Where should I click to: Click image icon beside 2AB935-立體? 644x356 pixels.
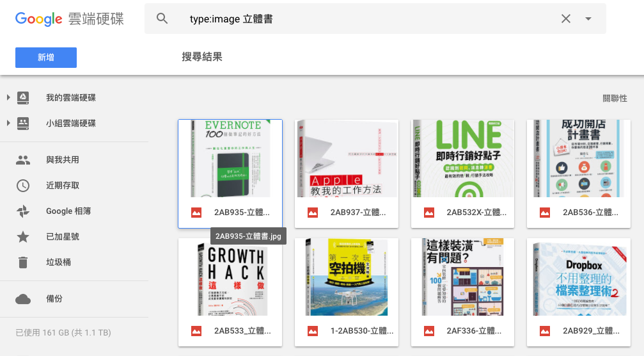196,213
